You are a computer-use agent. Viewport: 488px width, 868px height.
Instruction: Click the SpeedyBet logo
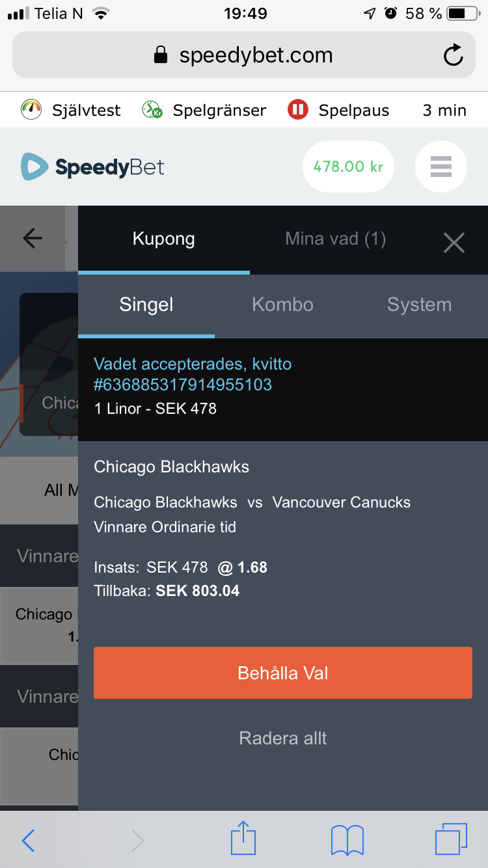(x=92, y=167)
